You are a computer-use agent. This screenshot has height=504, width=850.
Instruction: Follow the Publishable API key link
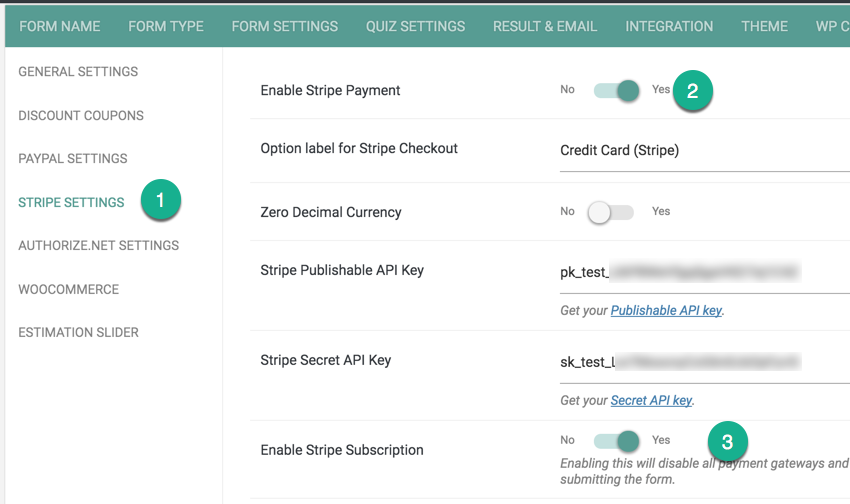(x=666, y=311)
